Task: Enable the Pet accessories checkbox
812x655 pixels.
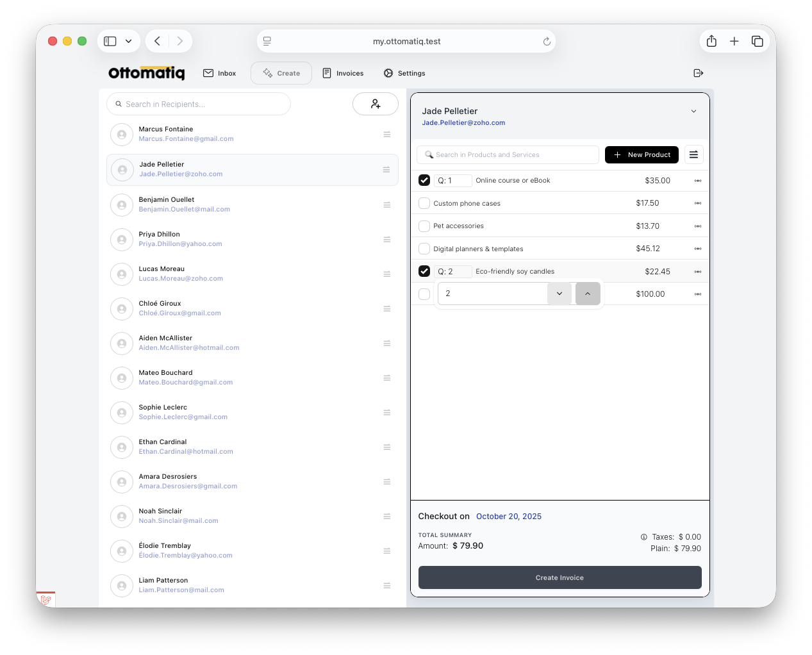Action: coord(424,226)
